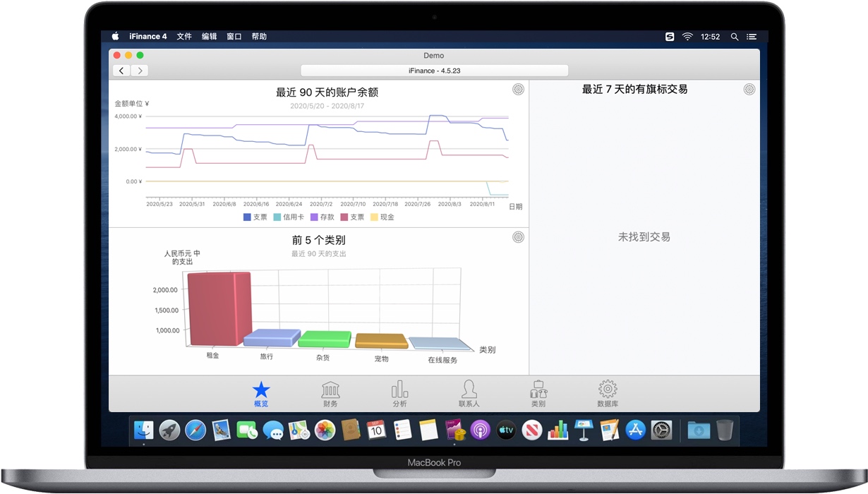Open the 窗口 menu
Screen dimensions: 868x494
pyautogui.click(x=234, y=36)
